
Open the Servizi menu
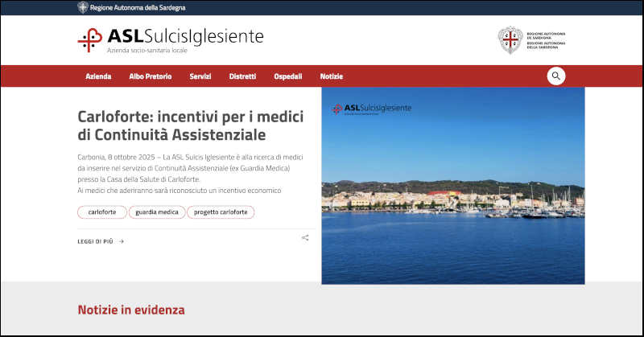[200, 76]
